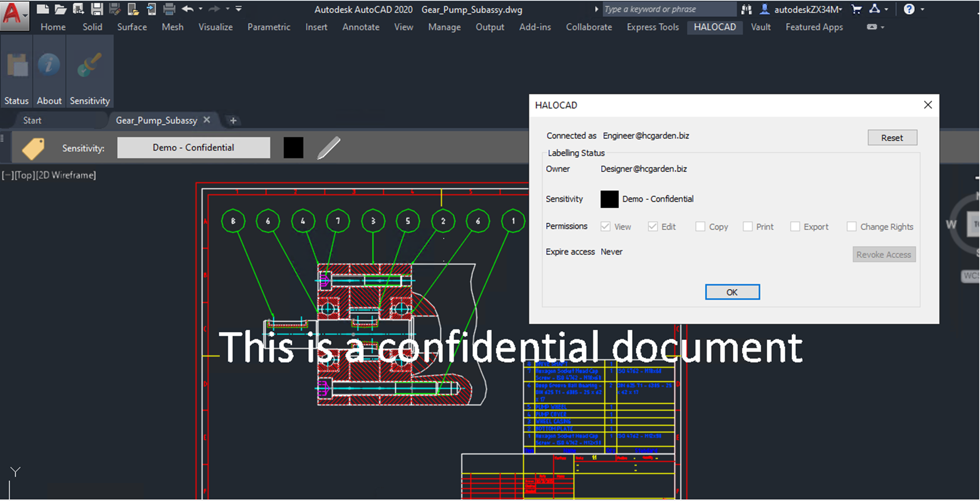Screen dimensions: 980x501
Task: Click the HALOCAD Status ribbon button
Action: pyautogui.click(x=17, y=72)
